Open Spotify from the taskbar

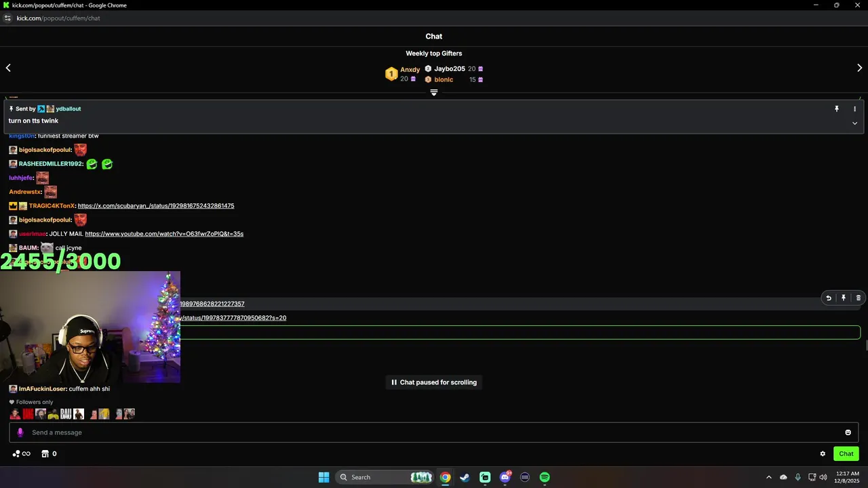(545, 477)
